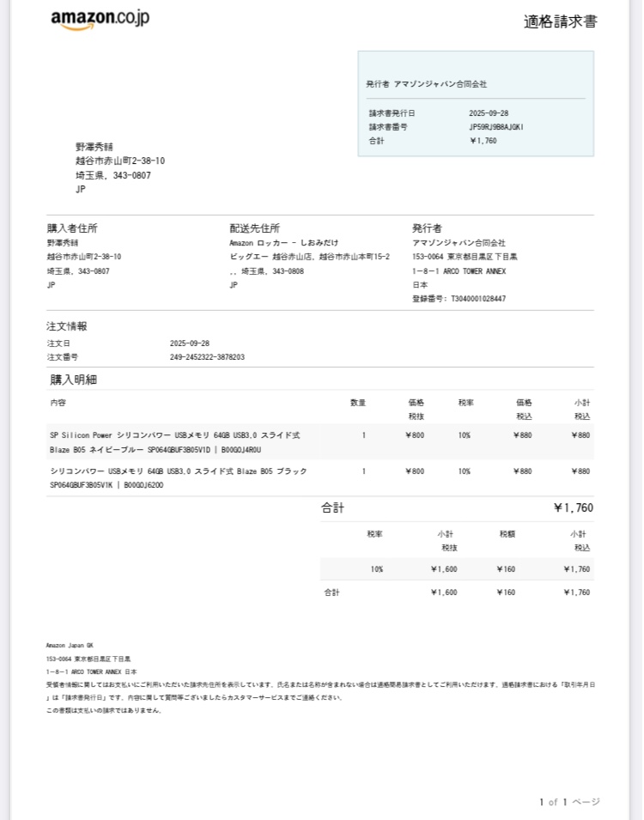The height and width of the screenshot is (820, 644).
Task: Click the 購入明細 section heading
Action: (73, 380)
